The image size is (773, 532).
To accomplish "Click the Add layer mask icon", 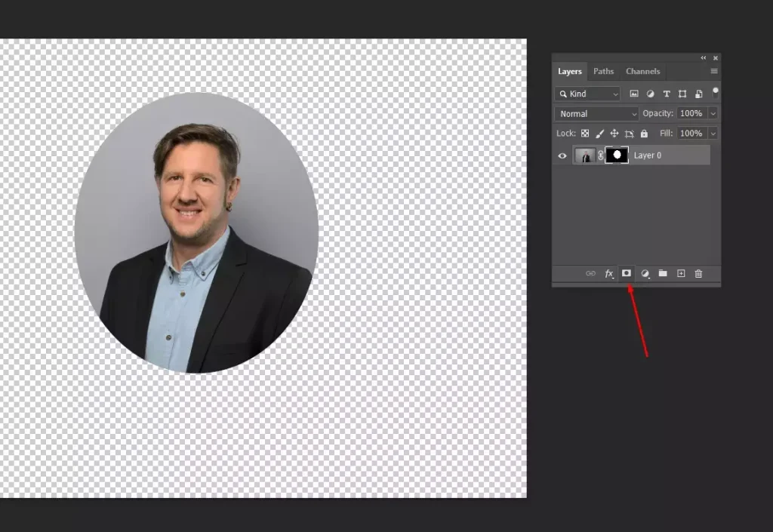I will point(627,273).
